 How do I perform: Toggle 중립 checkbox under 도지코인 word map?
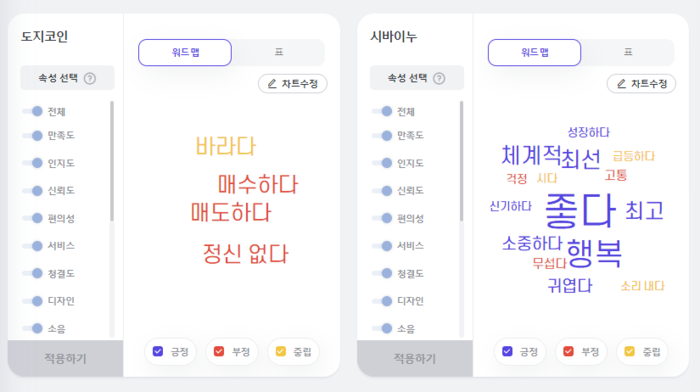(x=281, y=351)
